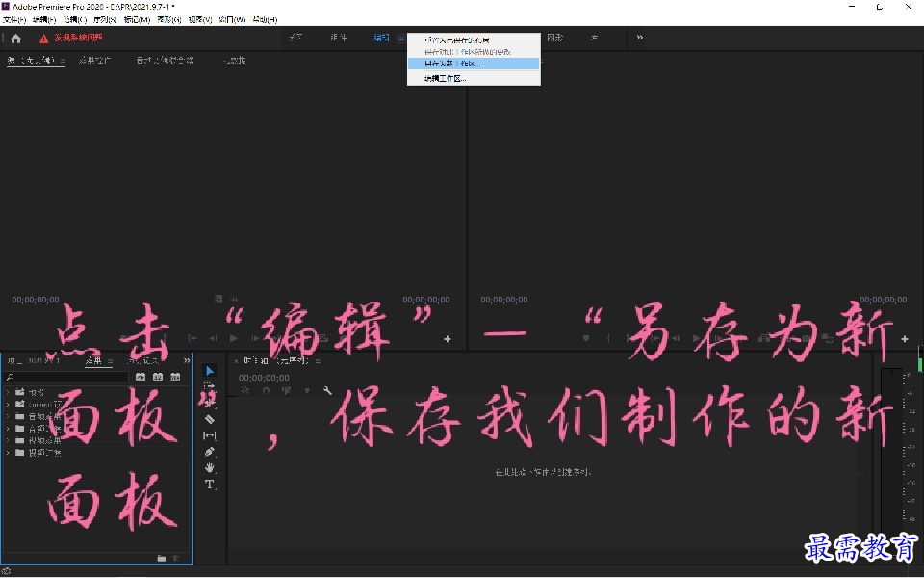The image size is (924, 578).
Task: Create a new custom bin in Effects panel
Action: pyautogui.click(x=162, y=558)
